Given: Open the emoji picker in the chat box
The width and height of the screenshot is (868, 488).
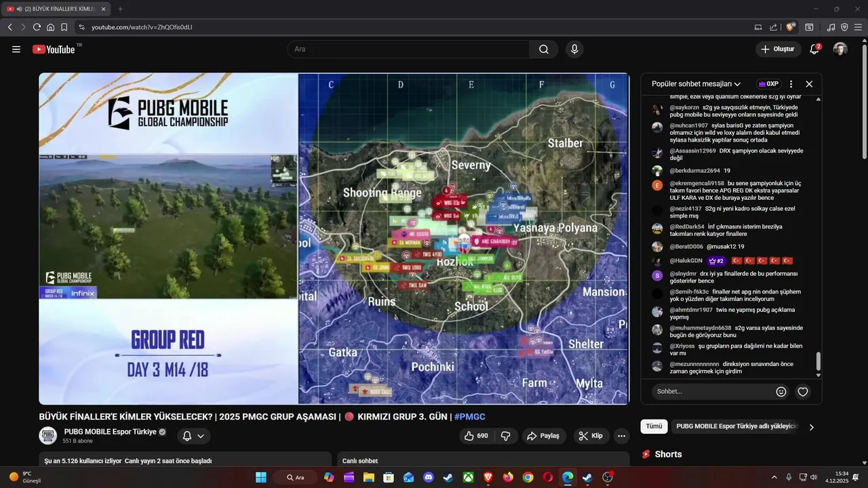Looking at the screenshot, I should pos(781,392).
